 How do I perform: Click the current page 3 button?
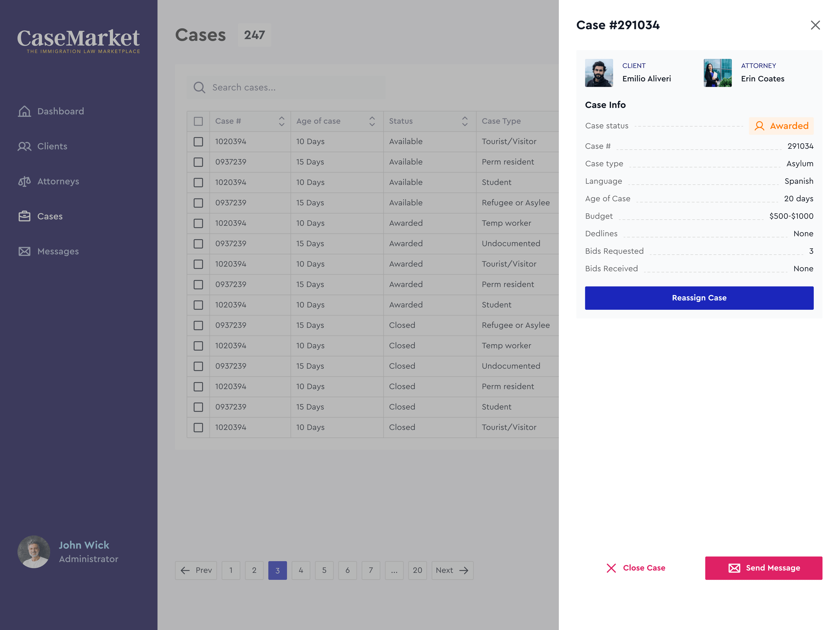278,570
